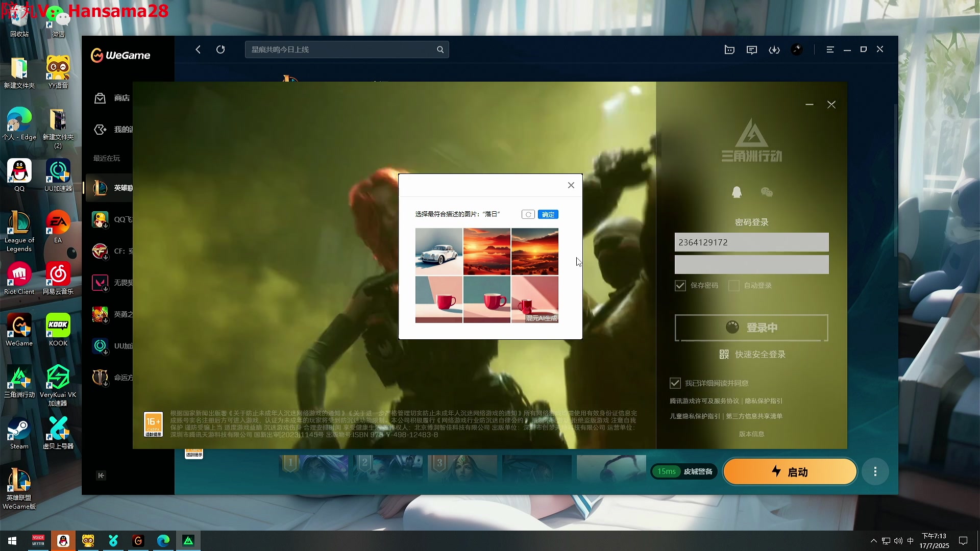Select the bottom-left red cup image

[438, 299]
